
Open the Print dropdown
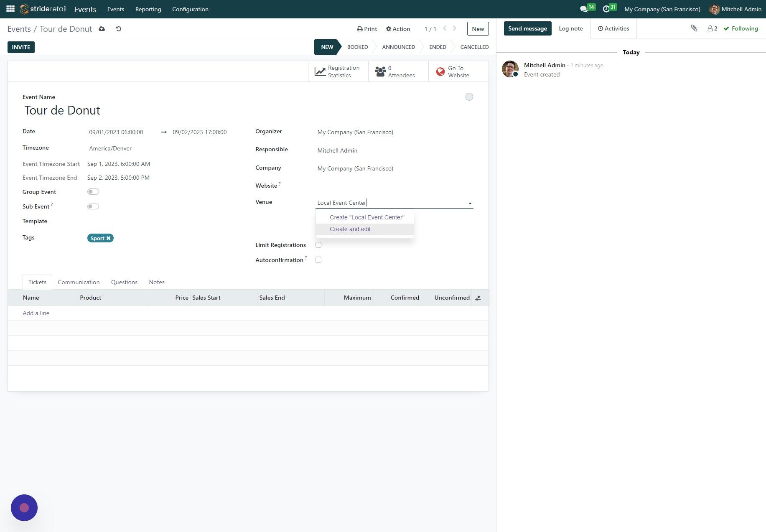coord(367,29)
